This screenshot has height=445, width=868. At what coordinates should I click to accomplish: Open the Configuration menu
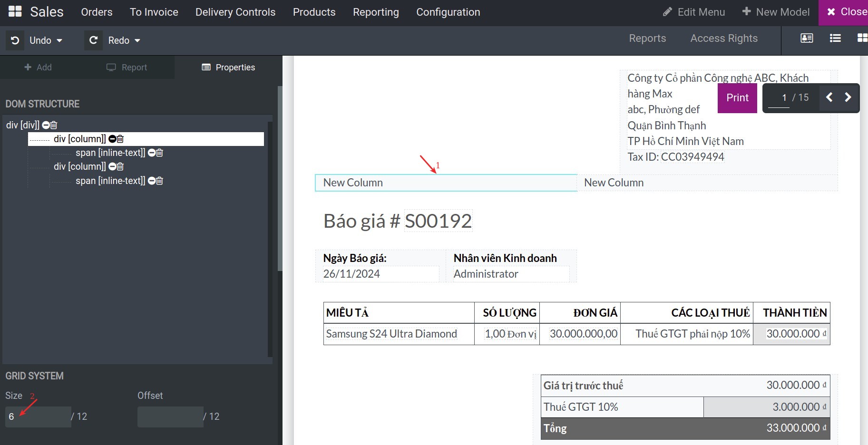(x=448, y=12)
